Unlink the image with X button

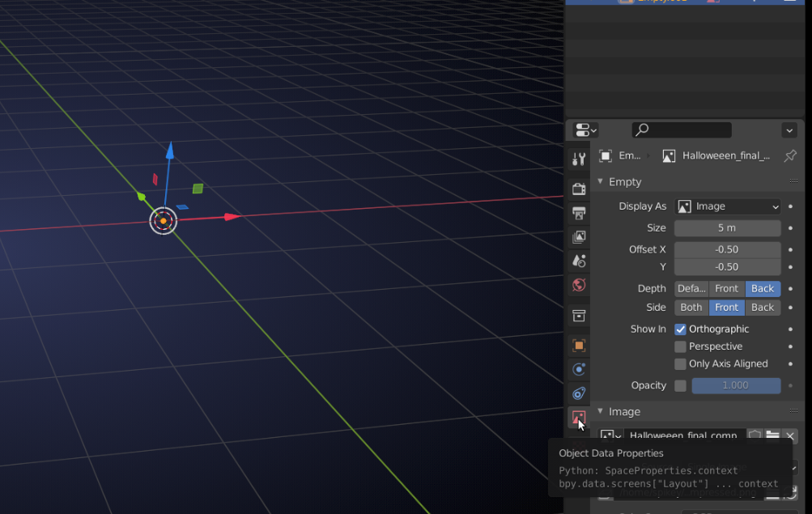(790, 435)
